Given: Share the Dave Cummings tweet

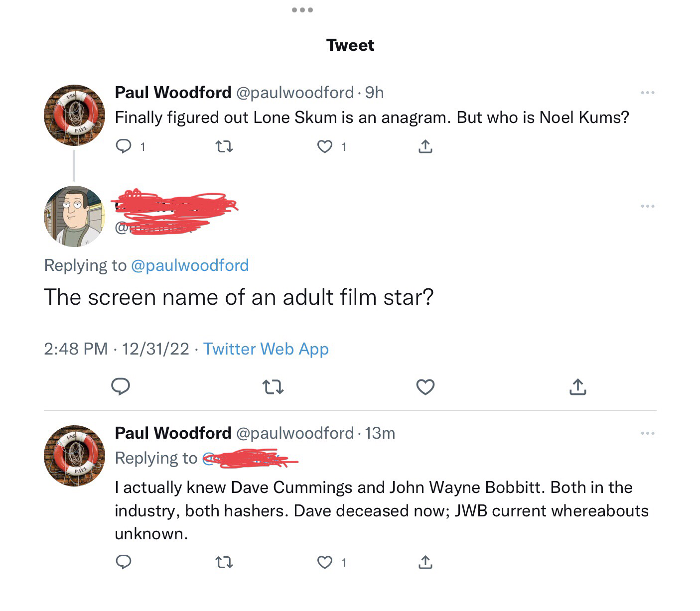Looking at the screenshot, I should pos(425,563).
